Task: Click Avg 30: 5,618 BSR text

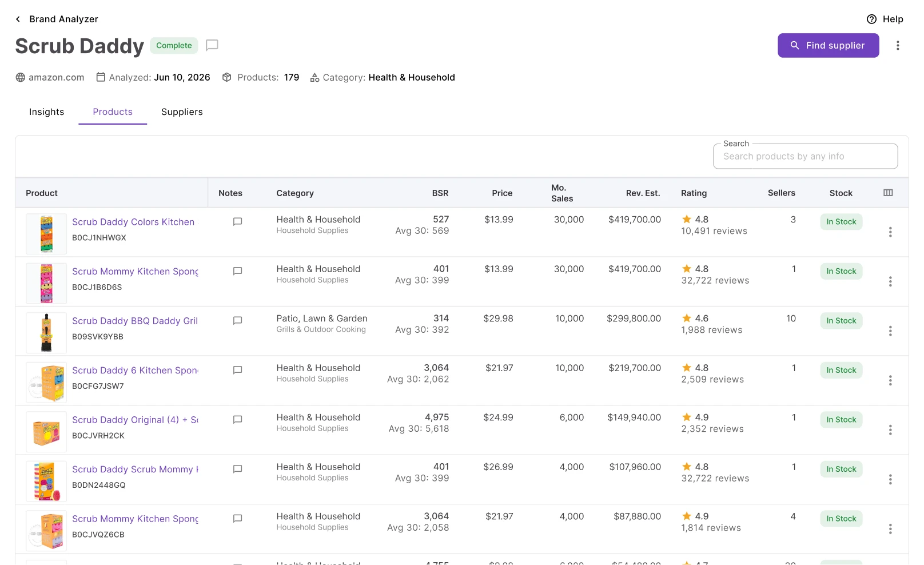Action: coord(419,429)
